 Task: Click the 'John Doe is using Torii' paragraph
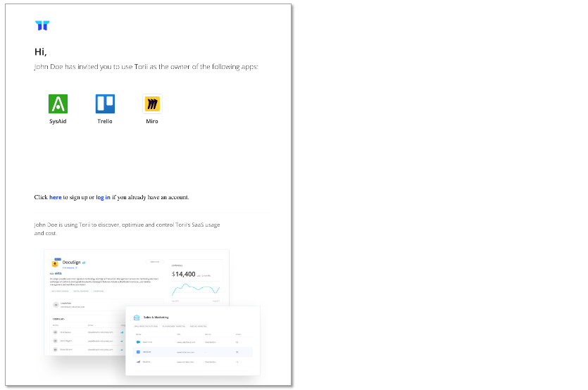pyautogui.click(x=127, y=229)
